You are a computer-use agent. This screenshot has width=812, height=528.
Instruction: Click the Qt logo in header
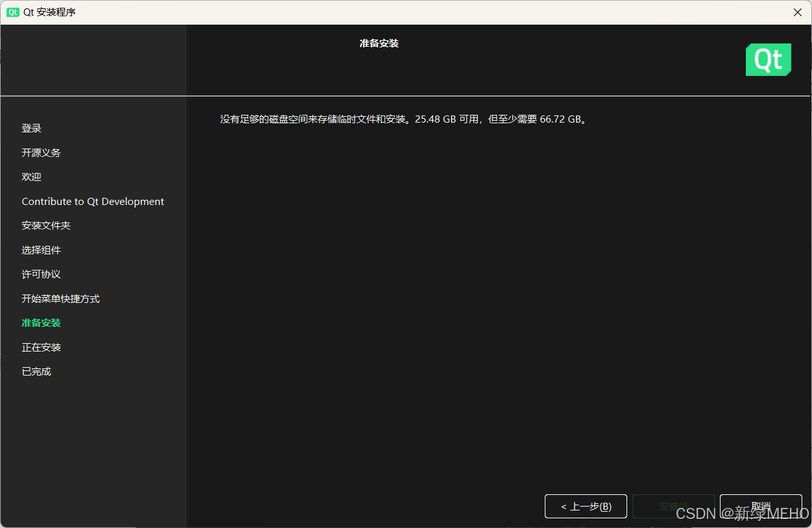(x=769, y=60)
